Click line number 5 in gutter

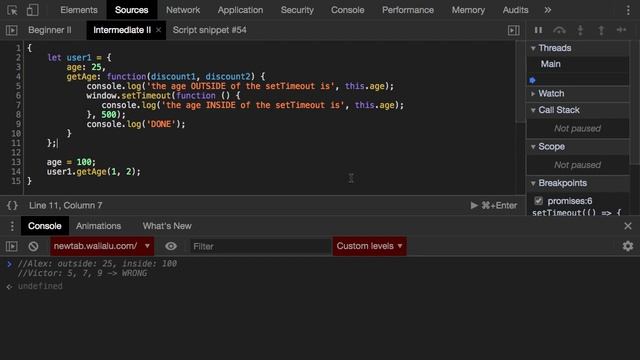(x=18, y=86)
